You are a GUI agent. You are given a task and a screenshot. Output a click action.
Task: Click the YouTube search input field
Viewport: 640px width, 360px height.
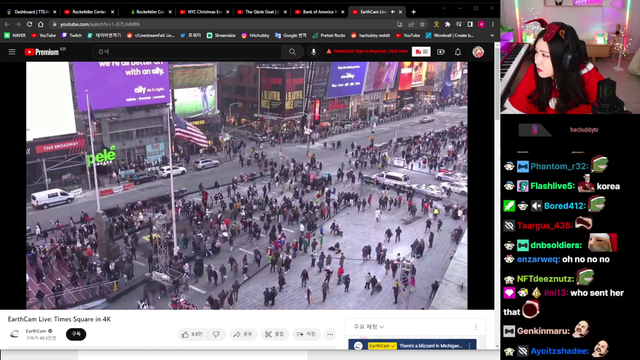pyautogui.click(x=187, y=52)
